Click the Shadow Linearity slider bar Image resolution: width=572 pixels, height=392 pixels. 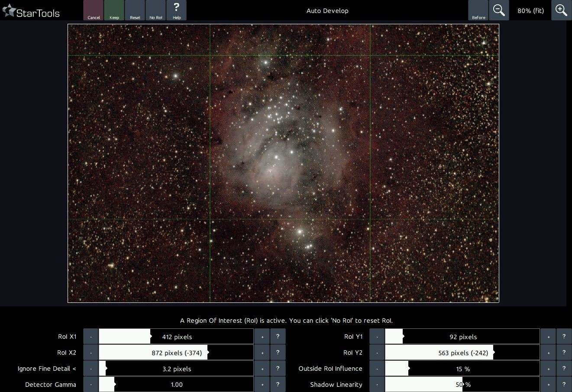click(462, 385)
